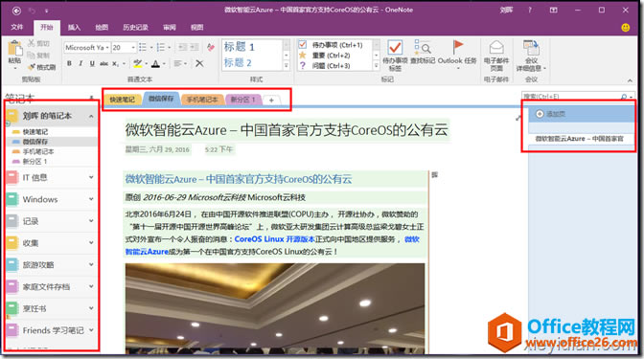Image resolution: width=644 pixels, height=359 pixels.
Task: Click the Outlook Tasks red flag
Action: point(457,47)
